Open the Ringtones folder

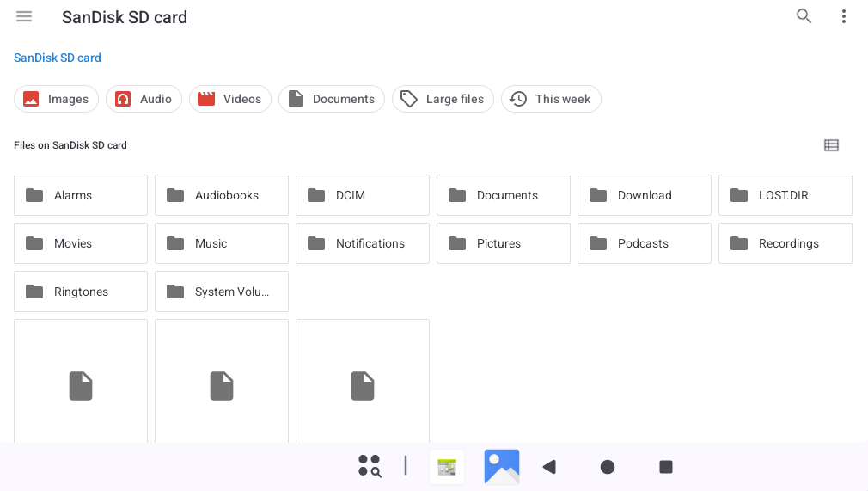pyautogui.click(x=81, y=292)
